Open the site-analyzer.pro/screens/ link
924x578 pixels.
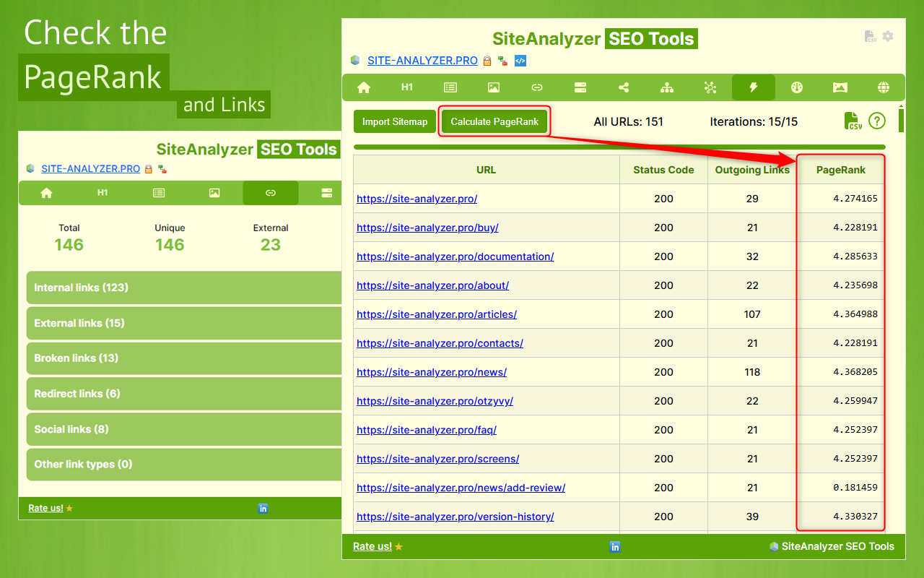click(x=438, y=459)
